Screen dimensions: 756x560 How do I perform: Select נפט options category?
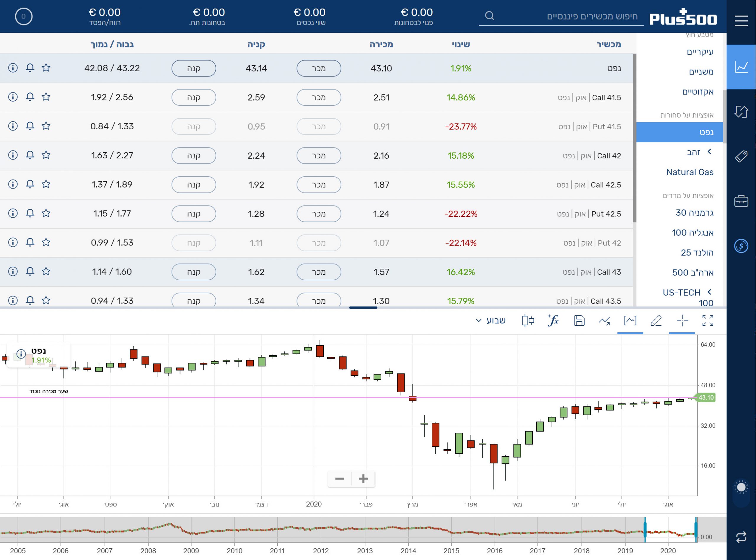(x=680, y=132)
